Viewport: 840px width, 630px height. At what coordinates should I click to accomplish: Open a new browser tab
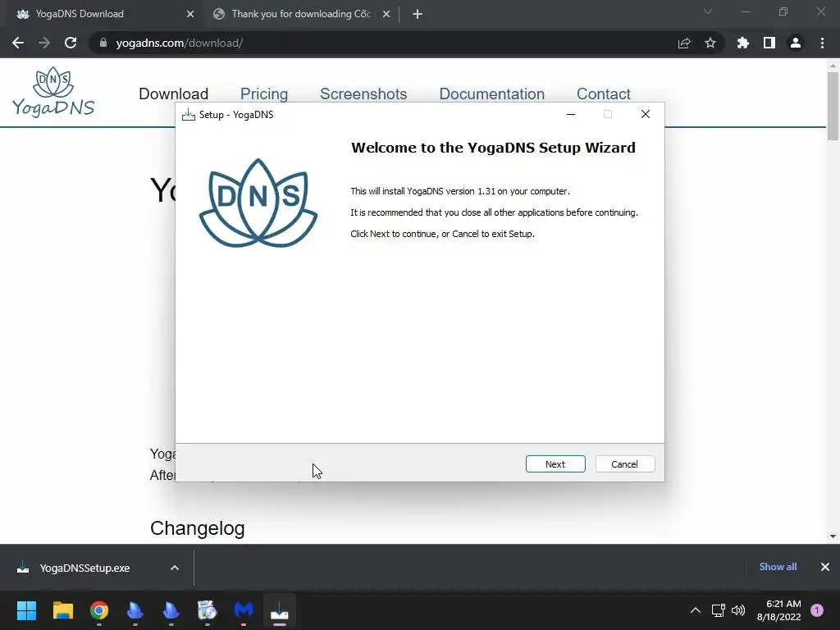click(x=418, y=14)
